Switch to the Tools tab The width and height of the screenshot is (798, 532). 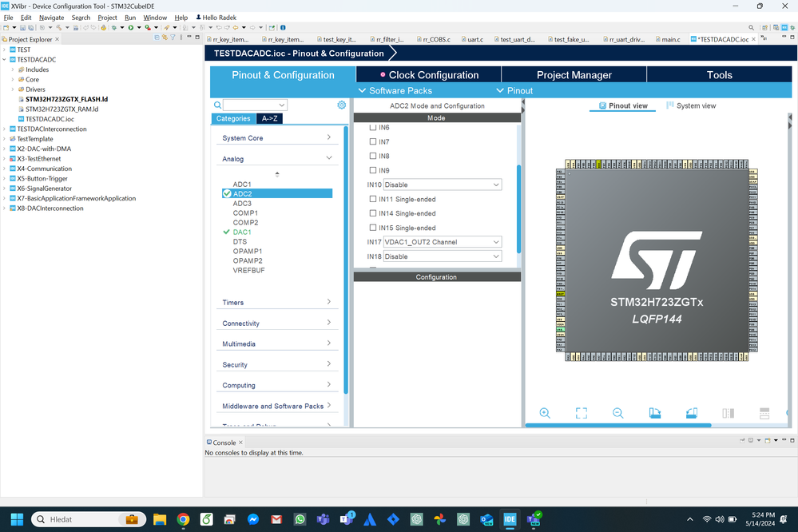tap(719, 75)
